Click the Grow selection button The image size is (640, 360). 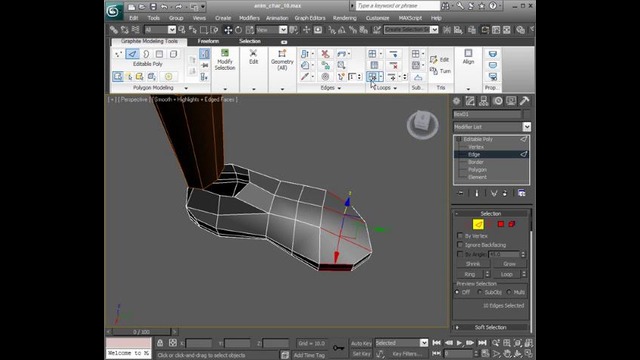(509, 264)
